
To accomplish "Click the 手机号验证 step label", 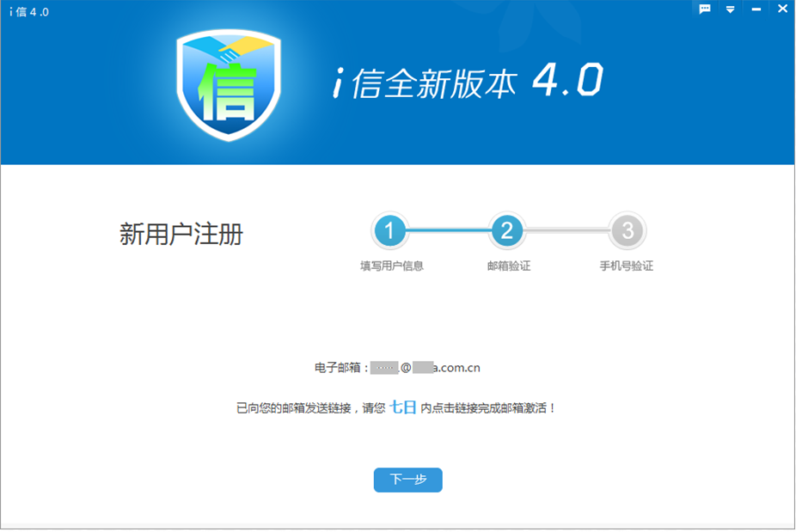I will [626, 266].
